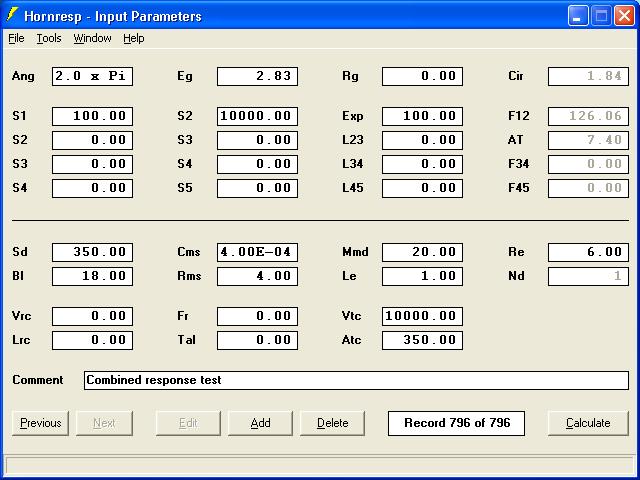Click the Rms field with 4.00

[x=258, y=276]
